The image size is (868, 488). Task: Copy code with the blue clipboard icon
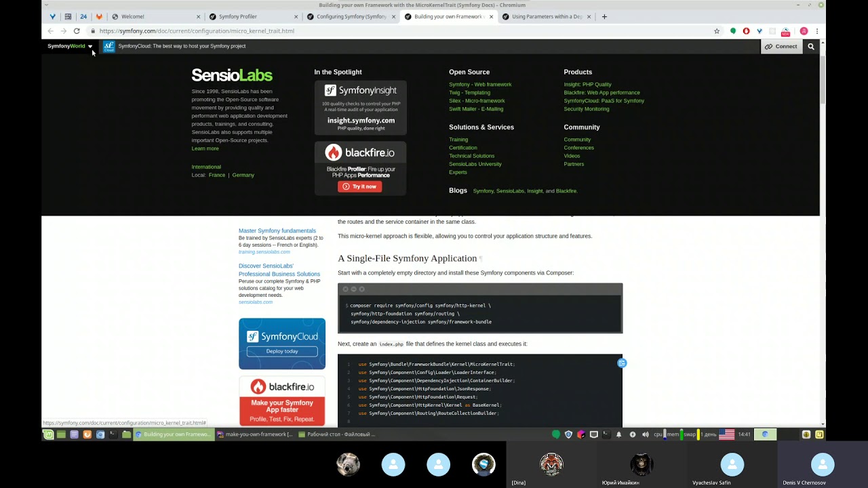[x=622, y=363]
